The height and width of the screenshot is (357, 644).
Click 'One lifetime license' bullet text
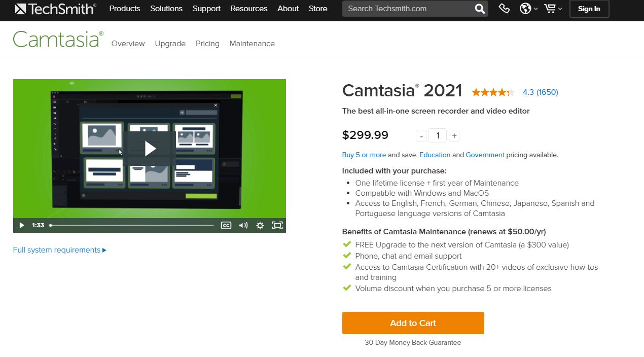pyautogui.click(x=437, y=183)
